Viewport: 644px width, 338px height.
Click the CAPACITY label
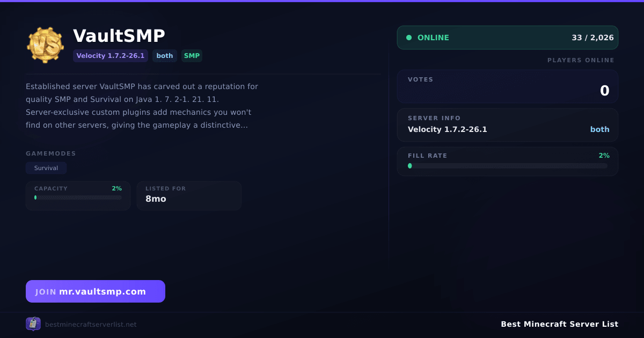click(51, 189)
